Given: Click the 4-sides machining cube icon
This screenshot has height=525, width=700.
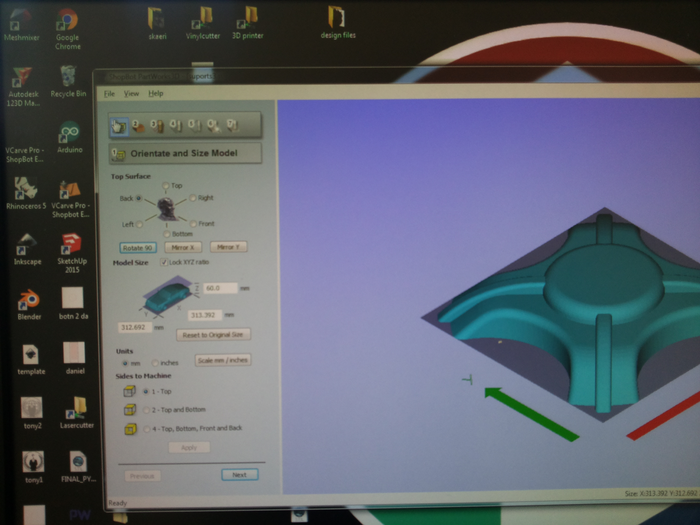Looking at the screenshot, I should 130,429.
